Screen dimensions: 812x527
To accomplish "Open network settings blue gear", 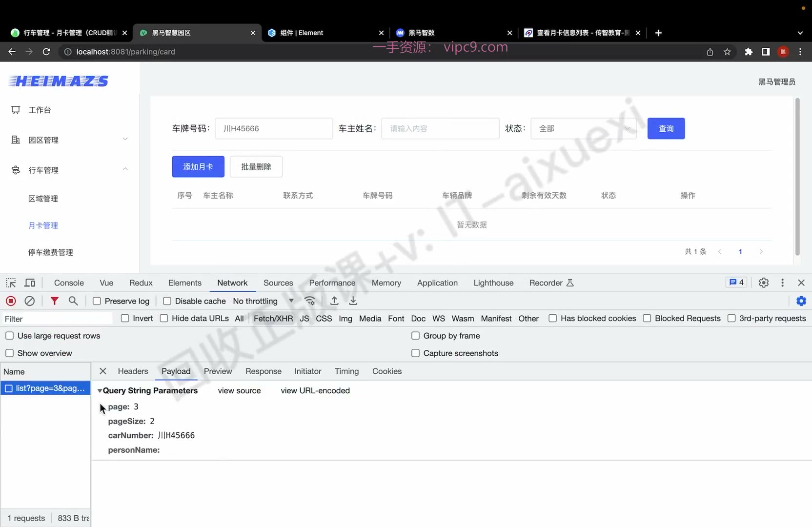I will 801,301.
